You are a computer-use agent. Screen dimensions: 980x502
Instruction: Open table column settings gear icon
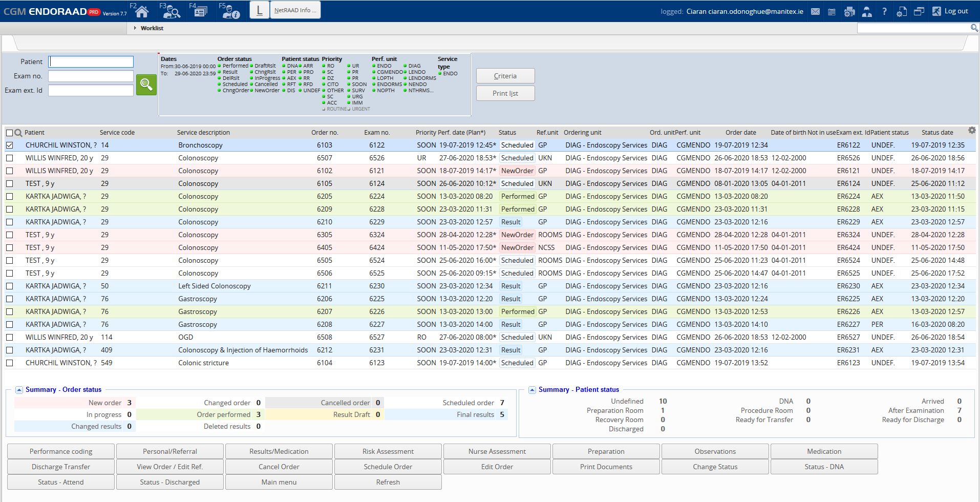[x=972, y=131]
